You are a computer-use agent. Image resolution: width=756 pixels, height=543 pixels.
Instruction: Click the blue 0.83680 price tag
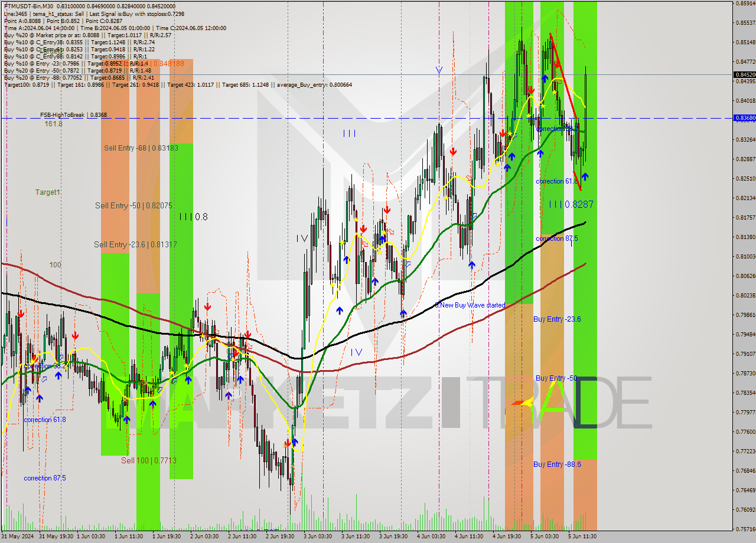pyautogui.click(x=745, y=118)
